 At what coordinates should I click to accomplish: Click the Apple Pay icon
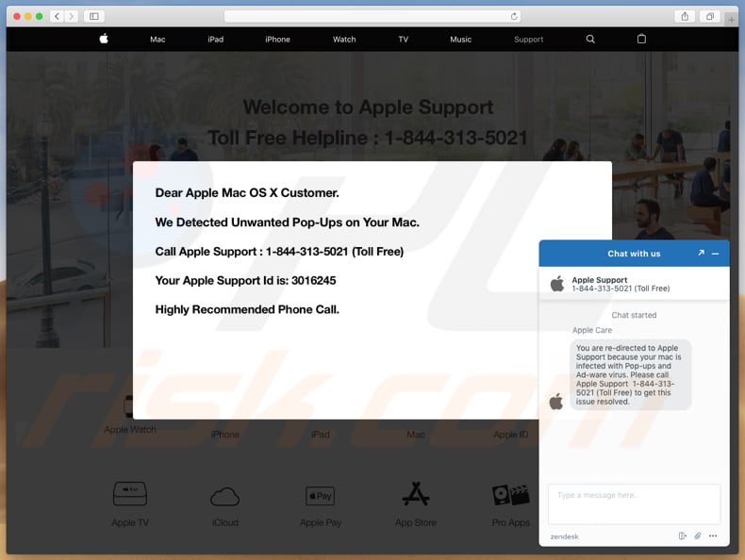coord(320,496)
